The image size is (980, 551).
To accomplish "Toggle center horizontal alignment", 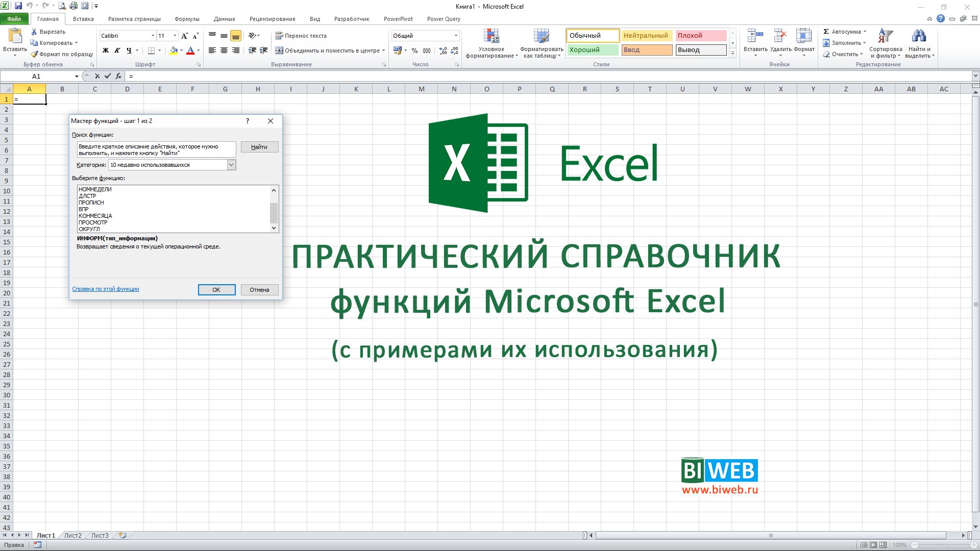I will coord(224,51).
